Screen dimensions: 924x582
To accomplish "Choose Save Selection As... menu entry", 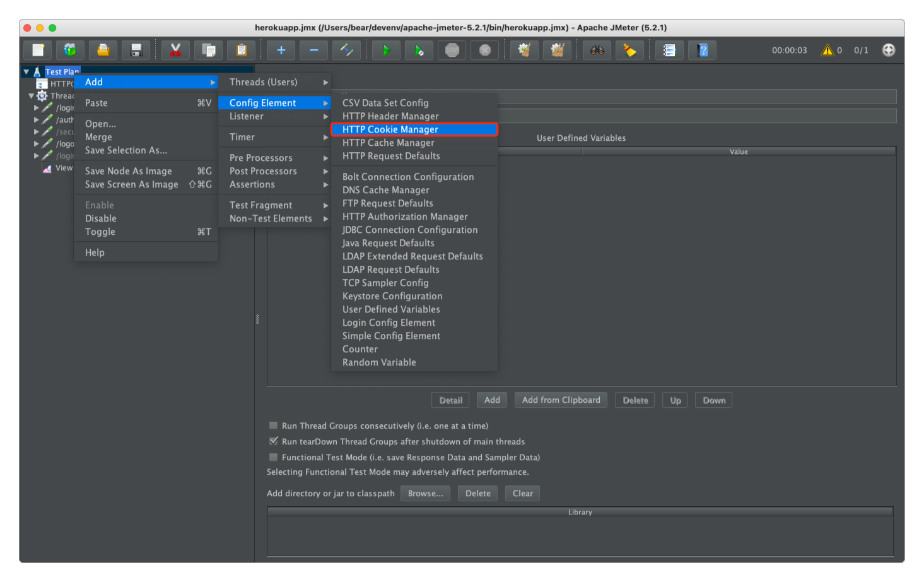I will tap(146, 150).
